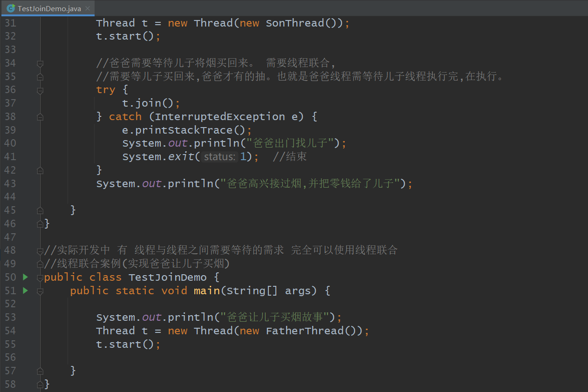Click the string "爸爸让儿子买烟故事"
The height and width of the screenshot is (392, 588).
tap(274, 318)
